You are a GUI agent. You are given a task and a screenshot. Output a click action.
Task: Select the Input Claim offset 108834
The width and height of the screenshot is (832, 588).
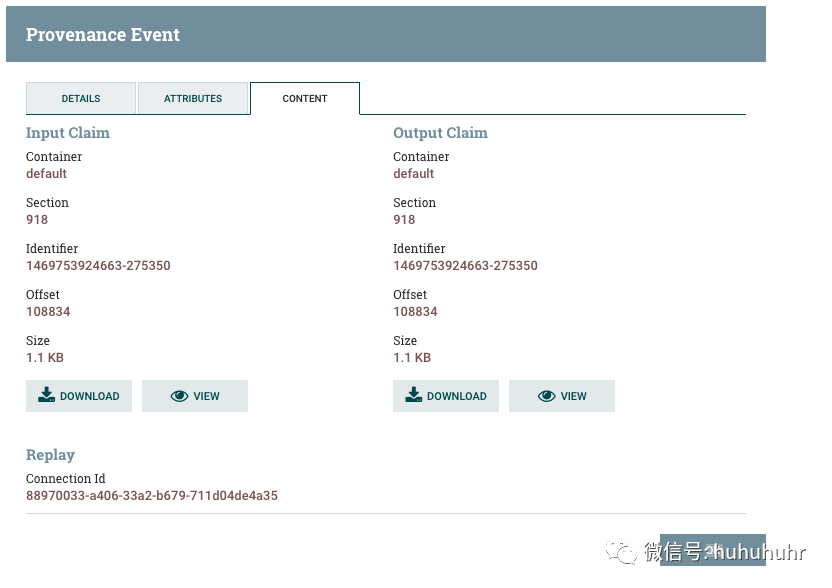click(x=48, y=312)
